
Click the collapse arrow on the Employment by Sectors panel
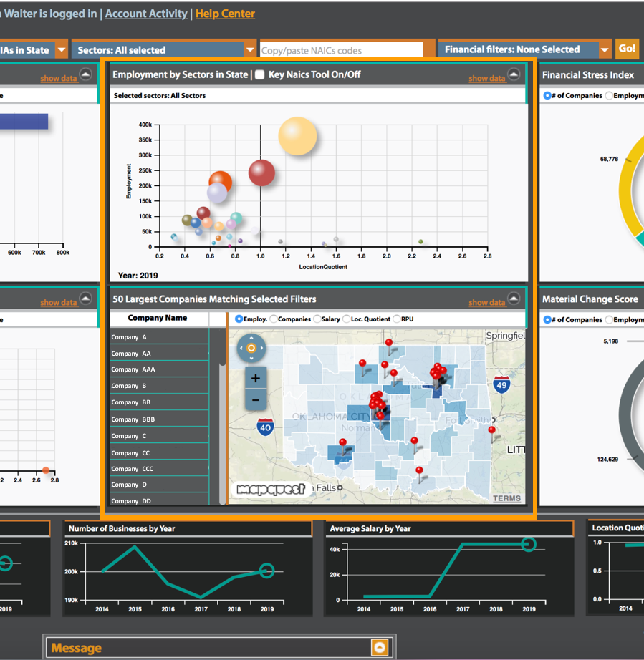pos(513,73)
